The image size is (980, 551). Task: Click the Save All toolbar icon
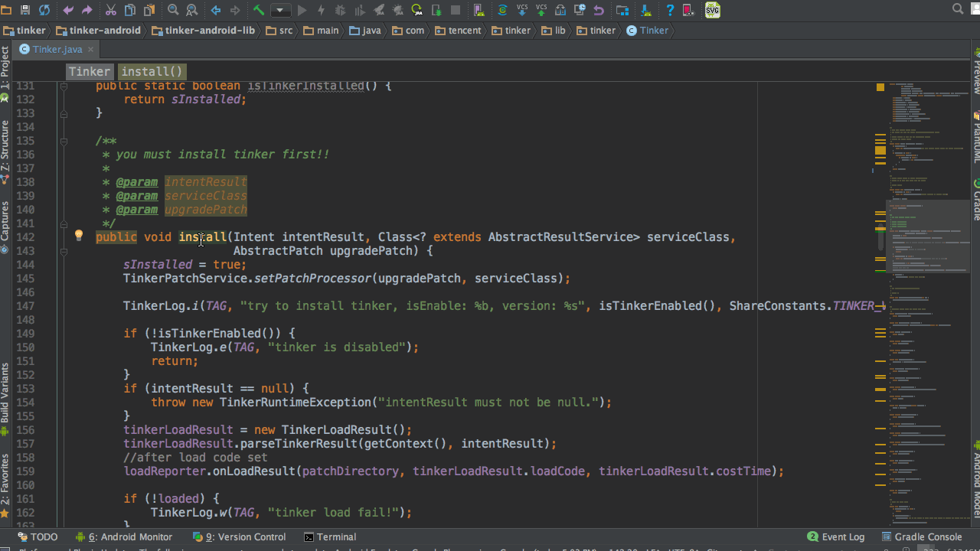click(x=25, y=10)
